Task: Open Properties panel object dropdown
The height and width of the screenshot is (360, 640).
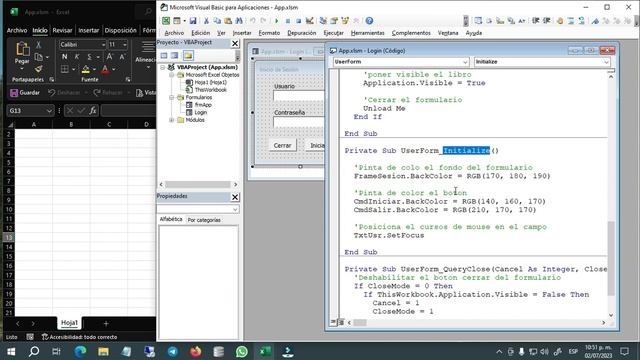Action: pyautogui.click(x=235, y=209)
